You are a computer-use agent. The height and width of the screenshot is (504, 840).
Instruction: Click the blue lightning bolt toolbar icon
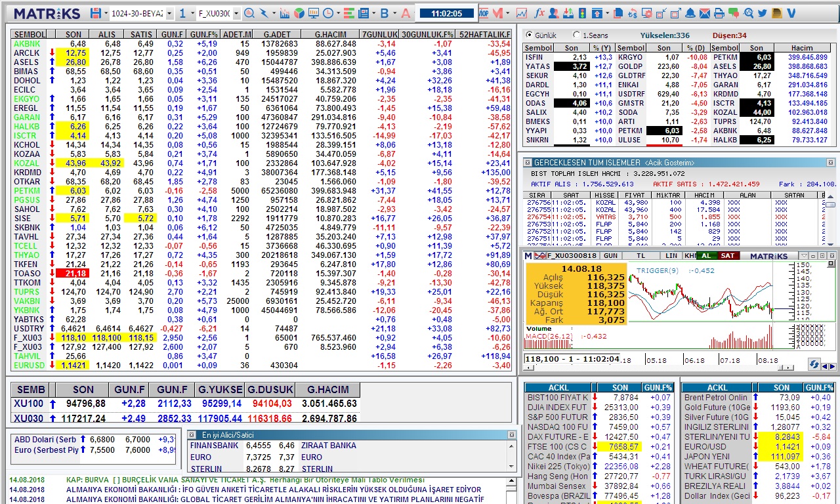tap(264, 13)
